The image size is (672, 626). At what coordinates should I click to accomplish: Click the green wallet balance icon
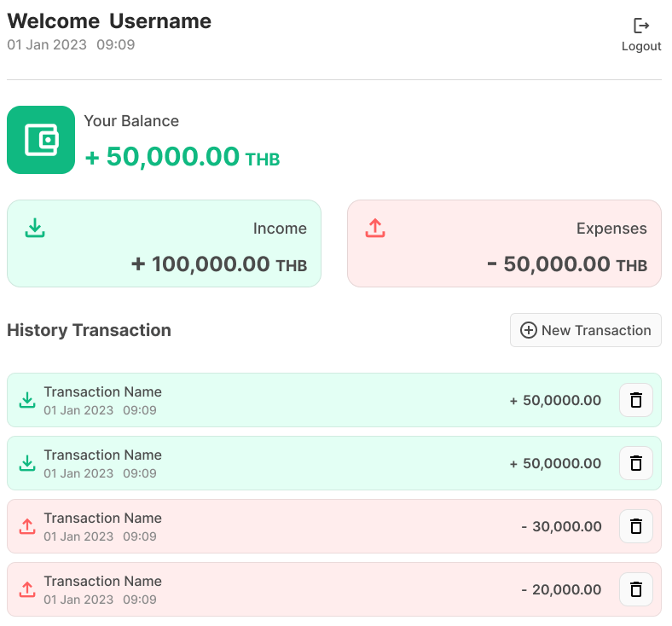coord(41,140)
